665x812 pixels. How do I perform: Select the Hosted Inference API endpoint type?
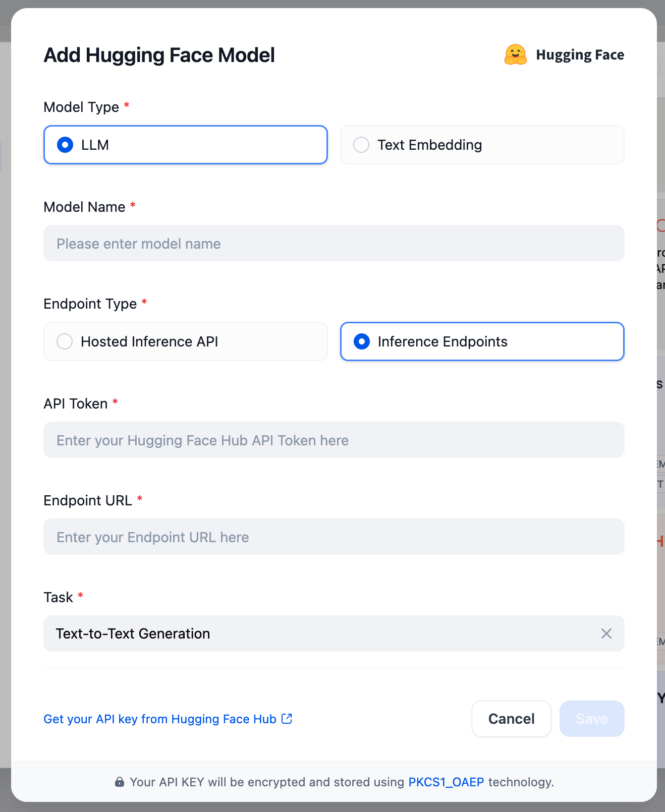point(186,341)
